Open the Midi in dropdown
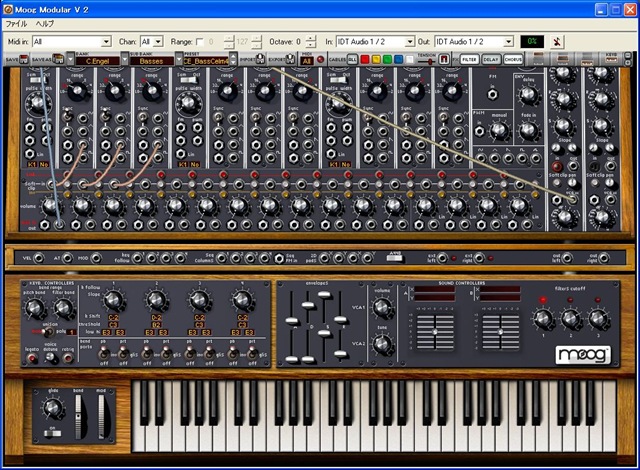 [106, 42]
